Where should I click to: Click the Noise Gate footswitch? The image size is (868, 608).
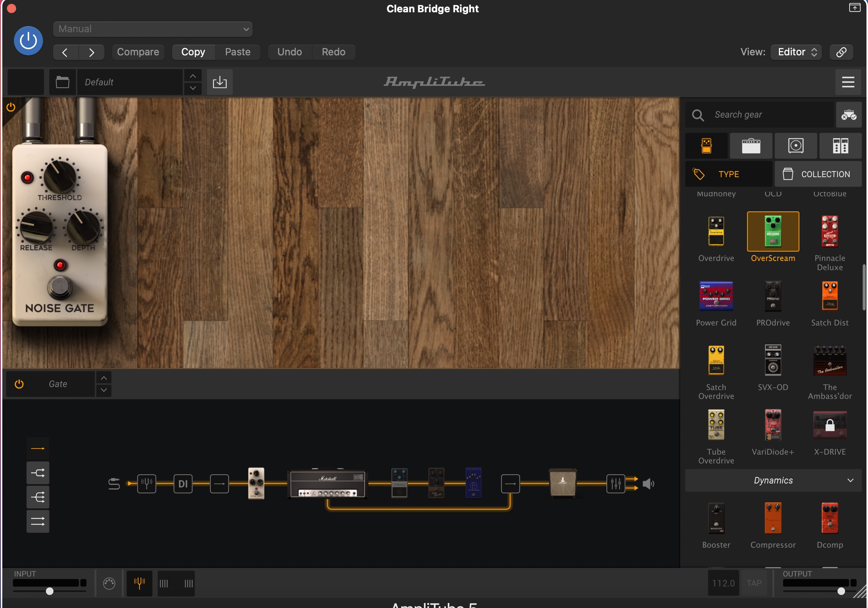pos(60,287)
